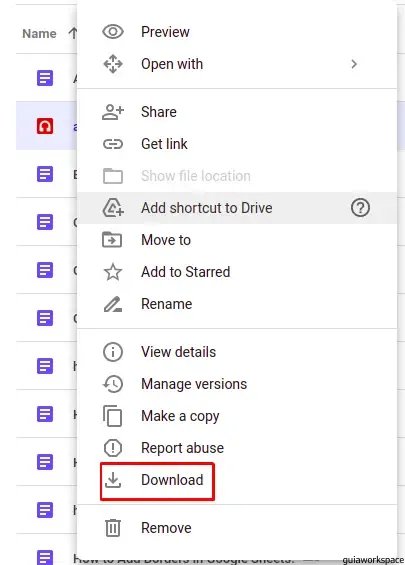Open help for Add shortcut to Drive
The width and height of the screenshot is (405, 565).
[360, 208]
